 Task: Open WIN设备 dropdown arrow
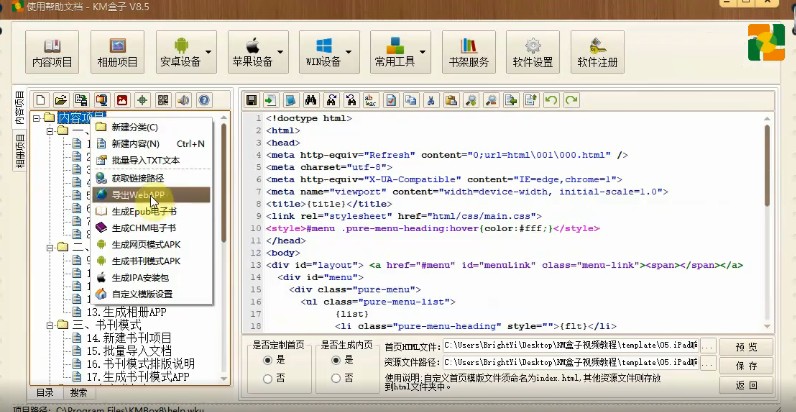point(349,52)
